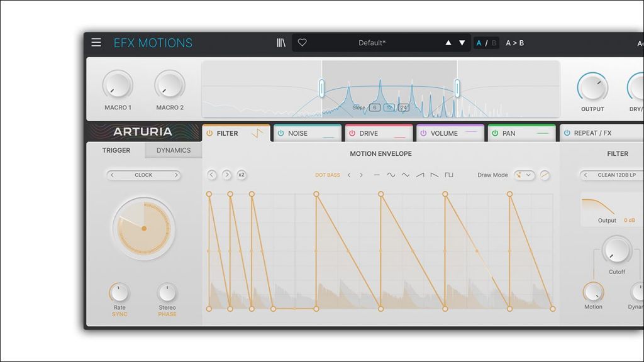Select the square wave shape
The image size is (644, 362).
pos(449,175)
